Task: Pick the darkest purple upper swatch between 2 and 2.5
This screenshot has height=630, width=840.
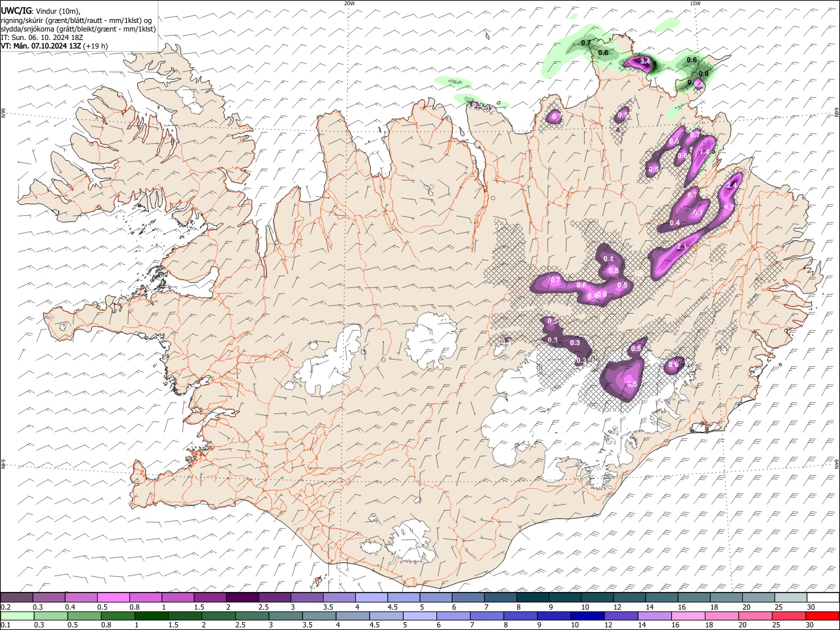Action: point(243,597)
